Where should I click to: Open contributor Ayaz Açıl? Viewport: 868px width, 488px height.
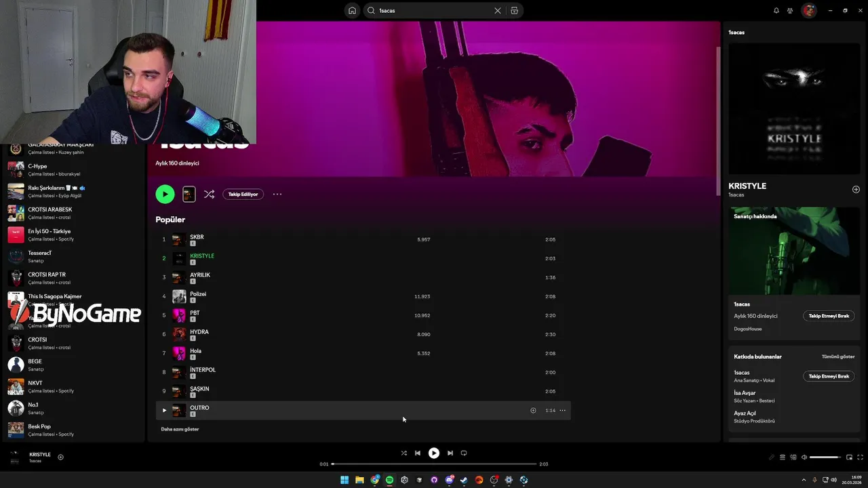tap(745, 413)
